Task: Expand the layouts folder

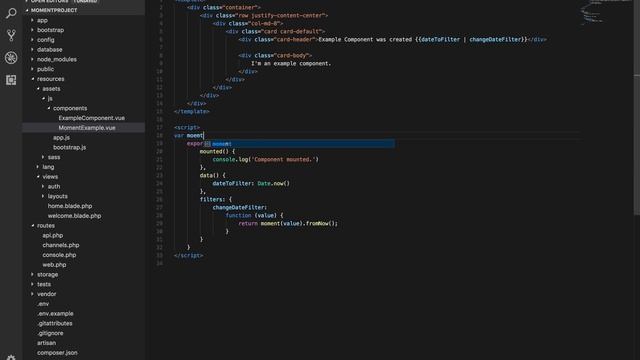Action: pyautogui.click(x=58, y=196)
